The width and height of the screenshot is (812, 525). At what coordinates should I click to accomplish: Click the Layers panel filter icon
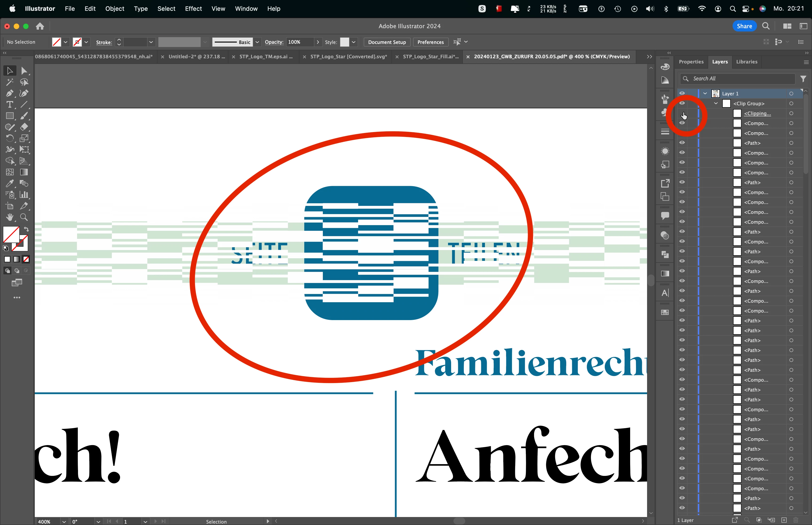tap(803, 79)
